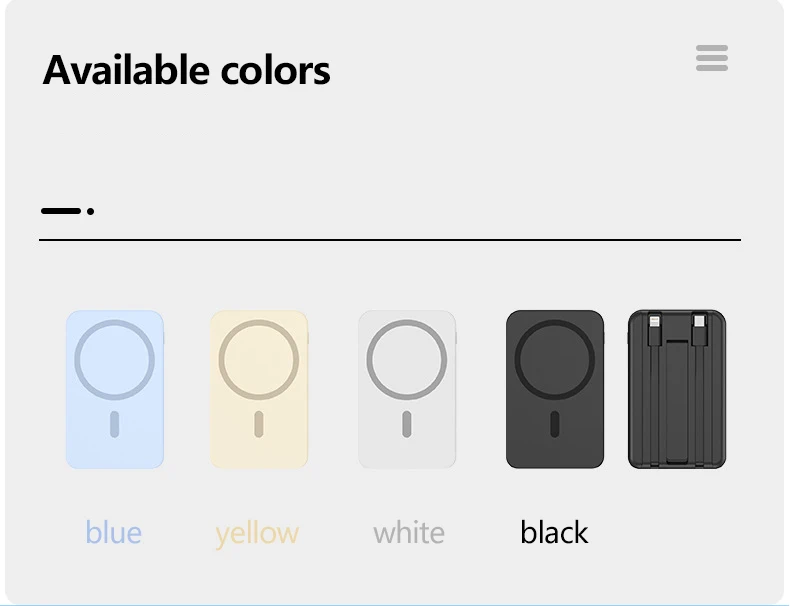Click the dark ring on black power bank
Viewport: 790px width, 606px height.
click(x=555, y=360)
